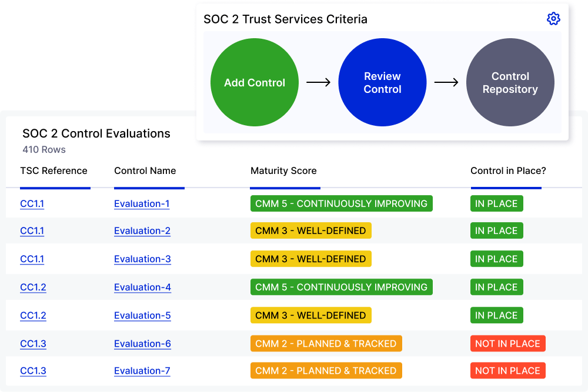Click the green Add Control circle
Viewport: 588px width, 392px height.
tap(255, 82)
